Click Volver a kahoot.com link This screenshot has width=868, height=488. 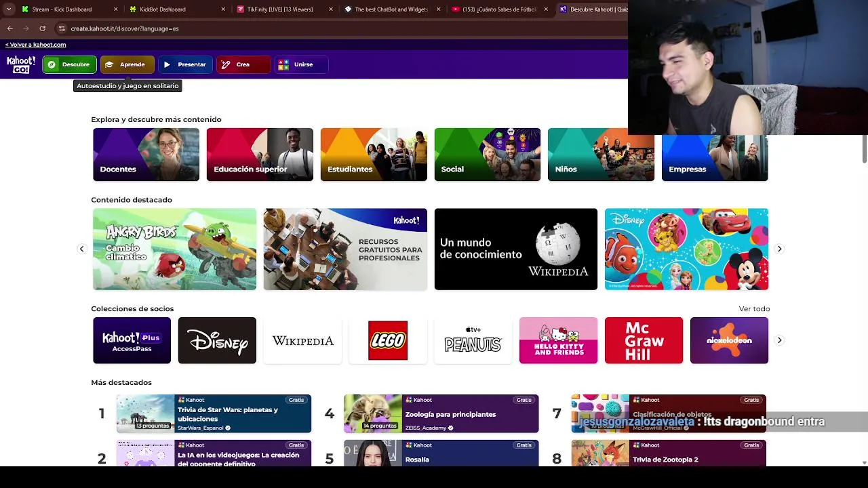(x=35, y=45)
